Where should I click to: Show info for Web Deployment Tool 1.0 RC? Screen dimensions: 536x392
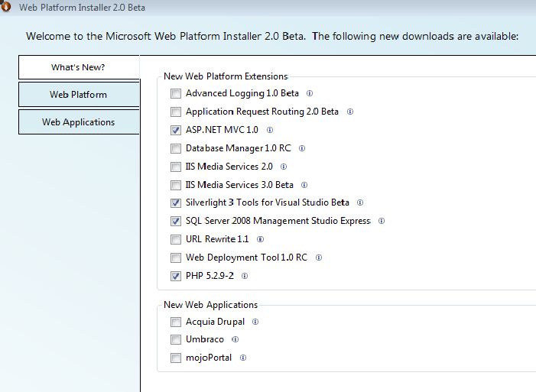click(319, 258)
